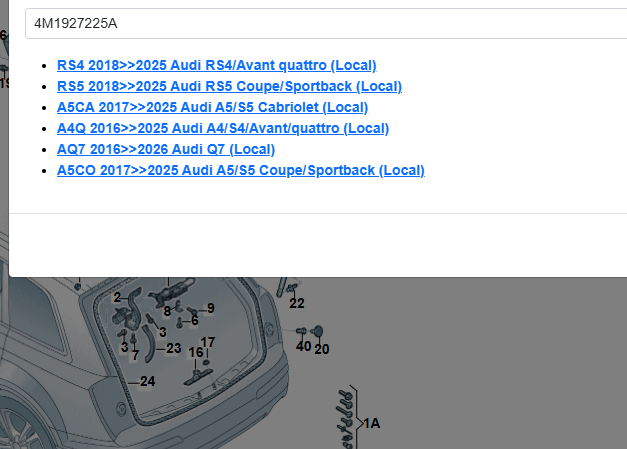Screen dimensions: 627x449
Task: Open RS4 2018>>2025 Audi RS4/Avant quattro link
Action: (x=216, y=65)
